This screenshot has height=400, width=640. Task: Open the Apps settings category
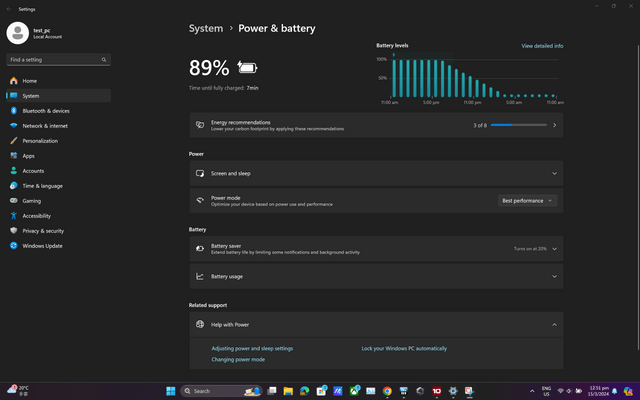click(58, 156)
